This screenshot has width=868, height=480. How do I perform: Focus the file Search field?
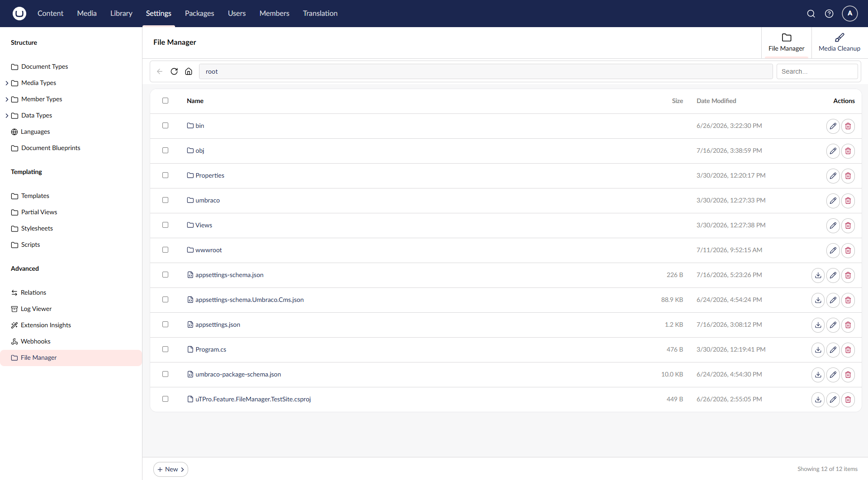[x=817, y=71]
